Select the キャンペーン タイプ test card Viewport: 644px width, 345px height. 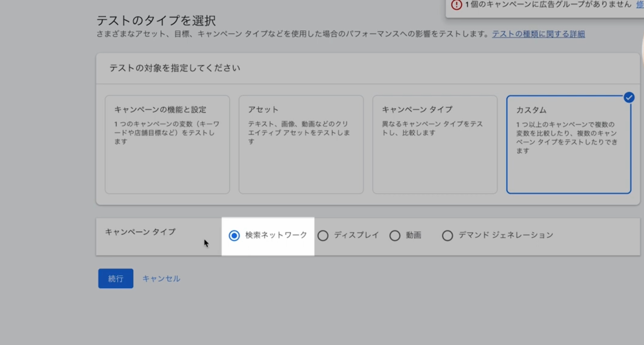point(435,144)
